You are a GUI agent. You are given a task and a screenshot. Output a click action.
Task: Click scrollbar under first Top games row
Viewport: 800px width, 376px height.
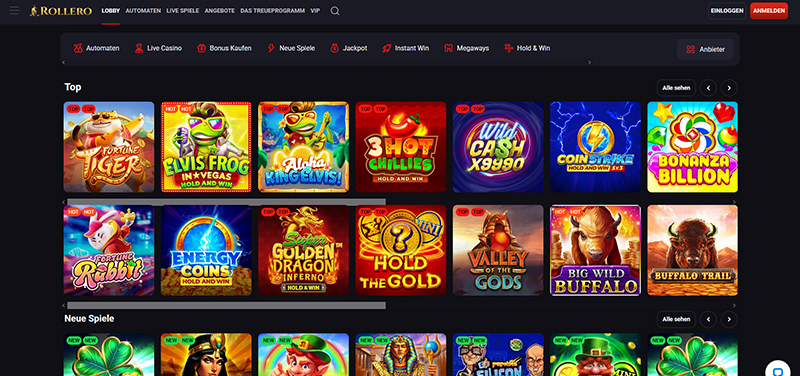[x=227, y=202]
